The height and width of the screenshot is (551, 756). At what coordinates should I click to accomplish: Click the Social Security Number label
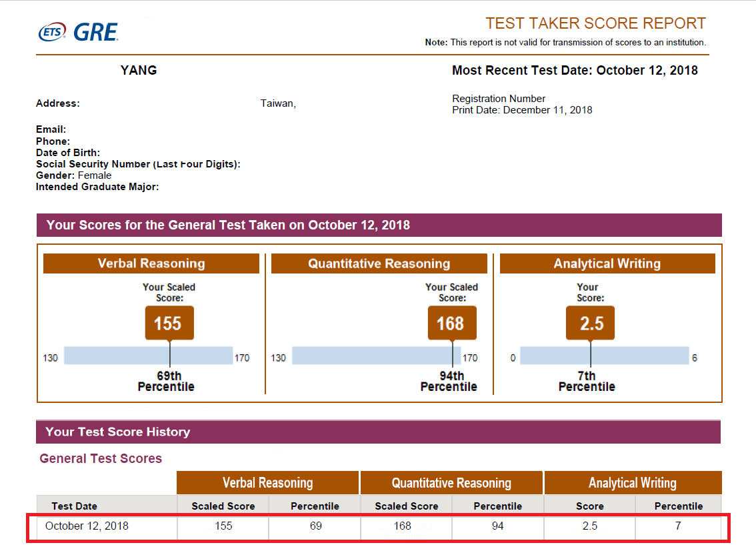[138, 164]
